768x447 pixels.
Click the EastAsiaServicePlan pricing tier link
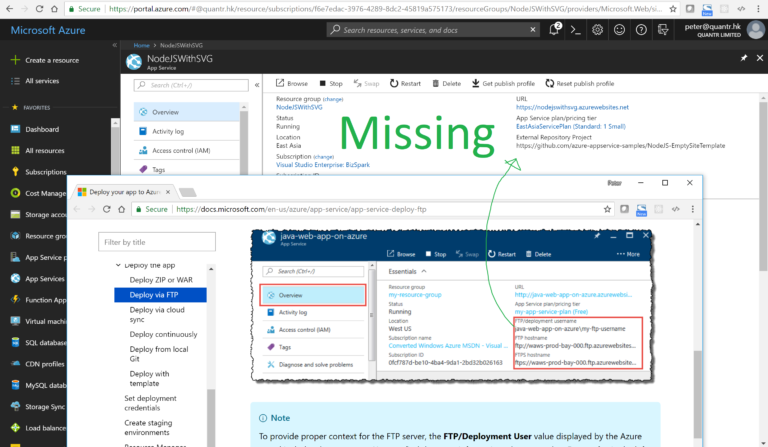[x=571, y=126]
